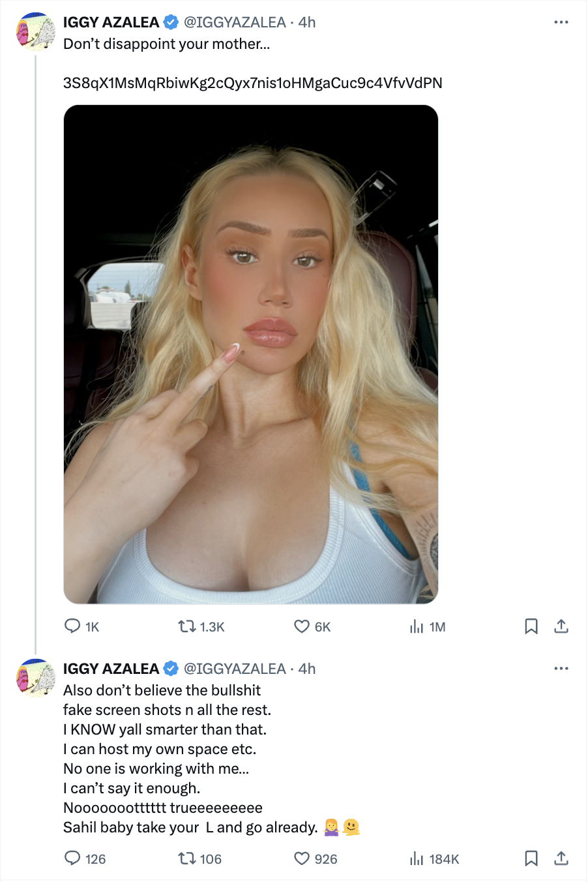Image resolution: width=588 pixels, height=882 pixels.
Task: Like the tweet with 926 likes
Action: (302, 859)
